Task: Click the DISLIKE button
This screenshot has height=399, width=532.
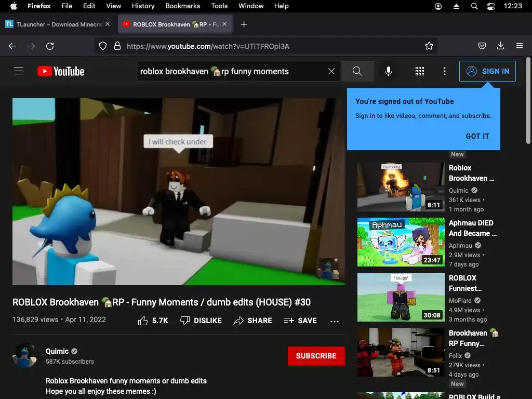Action: 201,321
